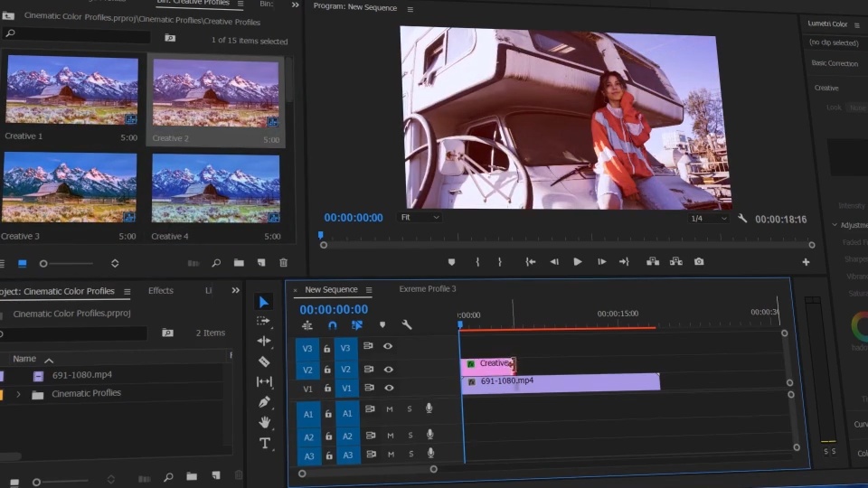Image resolution: width=868 pixels, height=488 pixels.
Task: Select the Razor tool
Action: point(264,361)
